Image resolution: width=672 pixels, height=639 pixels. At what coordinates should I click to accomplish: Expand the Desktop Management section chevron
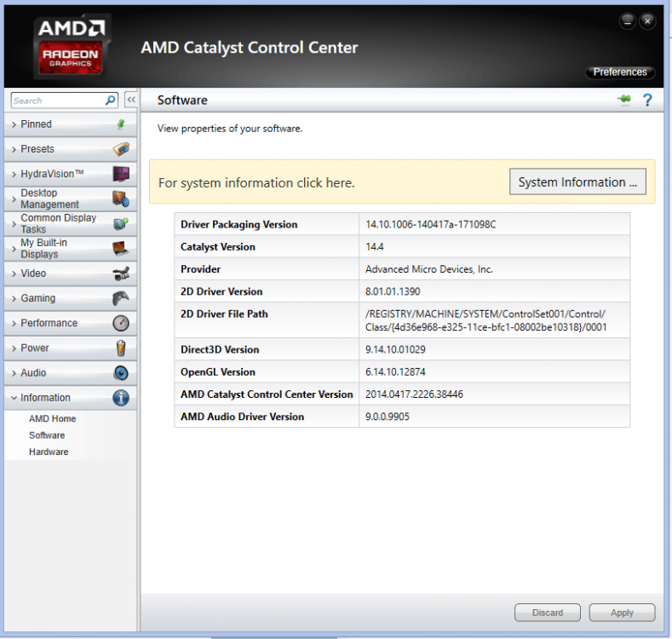[14, 199]
